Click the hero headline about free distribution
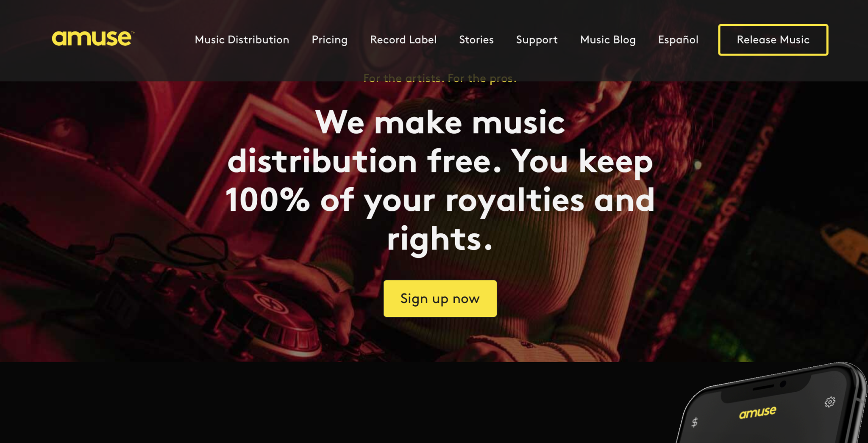Image resolution: width=868 pixels, height=443 pixels. [440, 181]
